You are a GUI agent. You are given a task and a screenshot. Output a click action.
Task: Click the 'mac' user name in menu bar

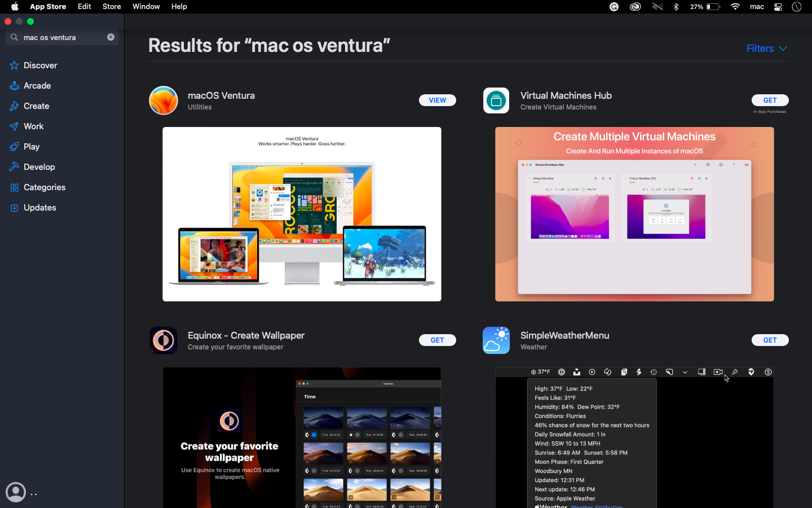pyautogui.click(x=757, y=7)
